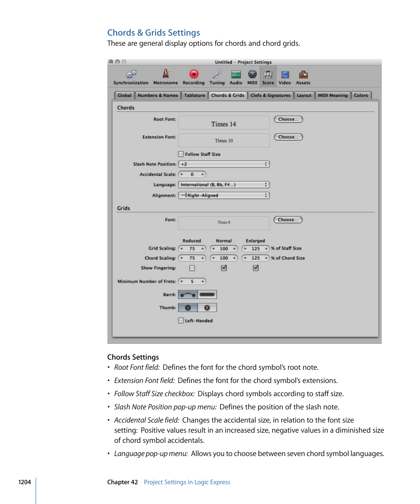Check the Left-Handed option

pos(181,320)
